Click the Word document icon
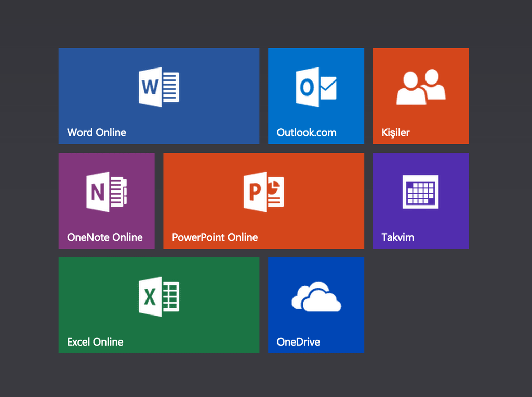This screenshot has width=532, height=397. [158, 87]
